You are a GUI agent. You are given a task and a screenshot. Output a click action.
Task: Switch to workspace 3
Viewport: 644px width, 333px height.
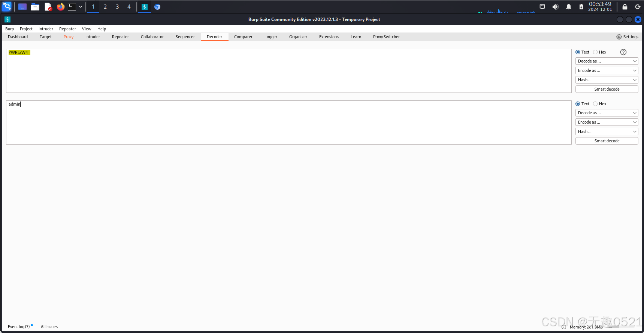[x=117, y=7]
